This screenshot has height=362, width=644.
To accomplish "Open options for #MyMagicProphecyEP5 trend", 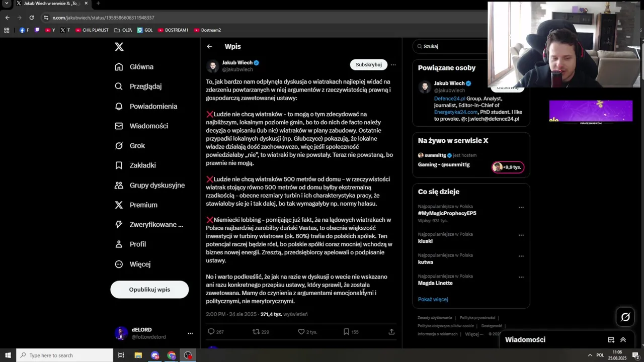I will pyautogui.click(x=521, y=207).
